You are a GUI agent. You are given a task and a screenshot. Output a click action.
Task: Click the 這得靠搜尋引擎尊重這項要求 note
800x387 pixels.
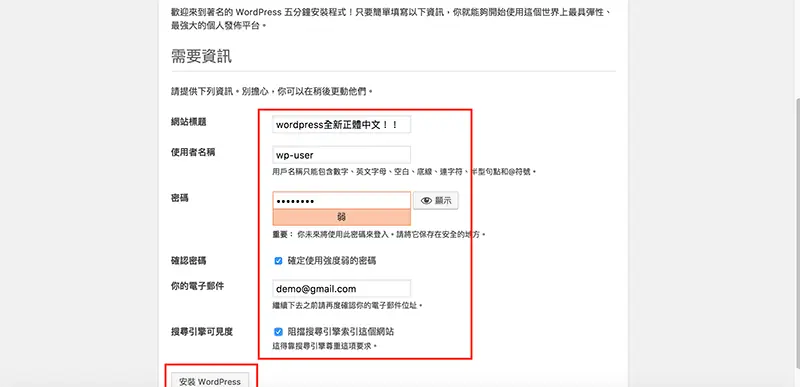click(x=325, y=346)
